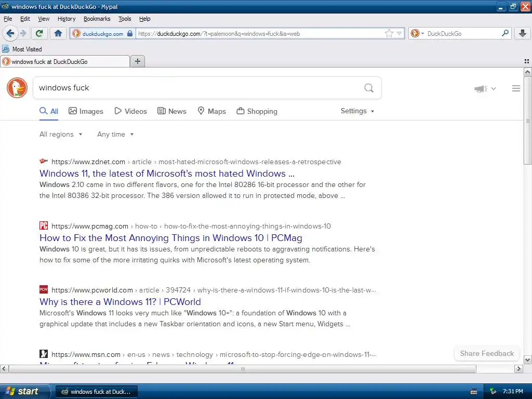Open the ZDNet Windows 11 most hated result
Viewport: 532px width, 399px height.
click(167, 174)
